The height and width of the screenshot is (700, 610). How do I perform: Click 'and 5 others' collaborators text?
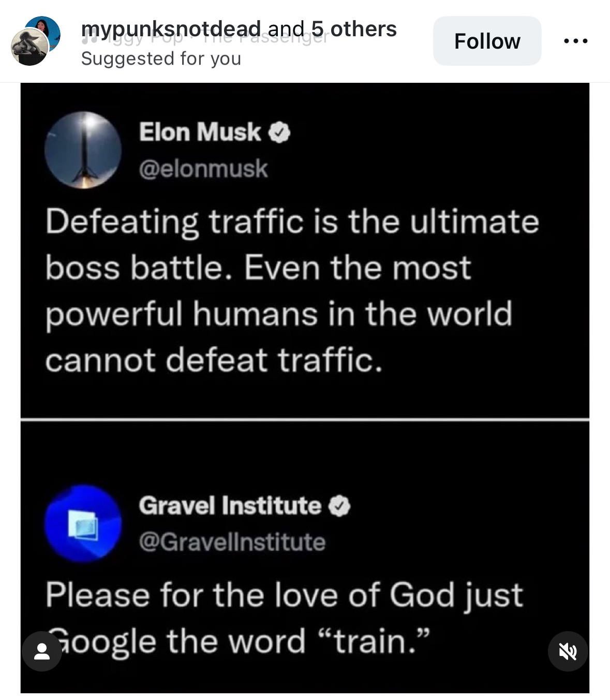(x=332, y=29)
